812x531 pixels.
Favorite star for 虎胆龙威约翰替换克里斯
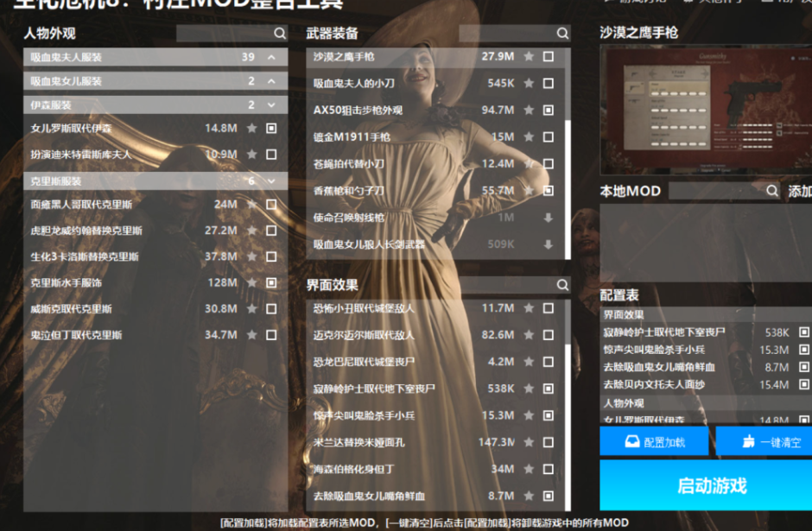[251, 231]
